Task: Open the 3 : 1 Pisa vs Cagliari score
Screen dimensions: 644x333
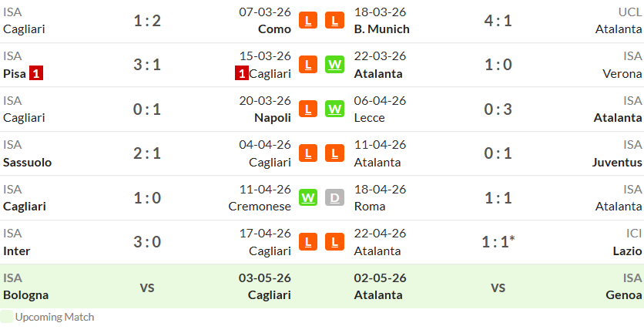Action: point(147,65)
